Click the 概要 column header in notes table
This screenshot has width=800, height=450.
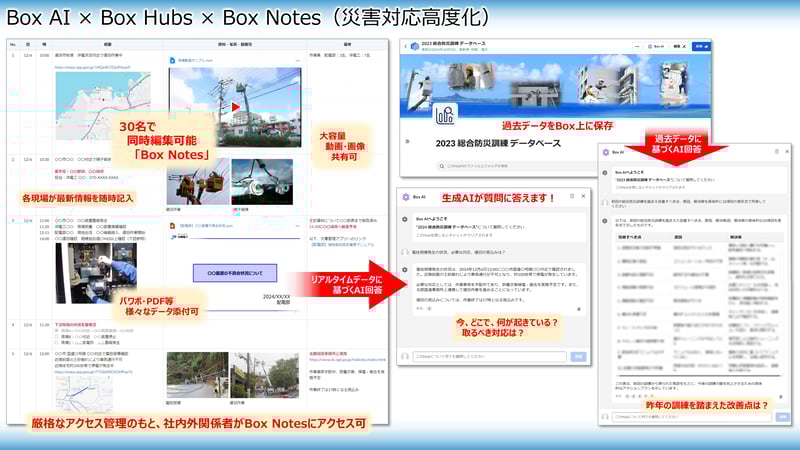pyautogui.click(x=108, y=45)
